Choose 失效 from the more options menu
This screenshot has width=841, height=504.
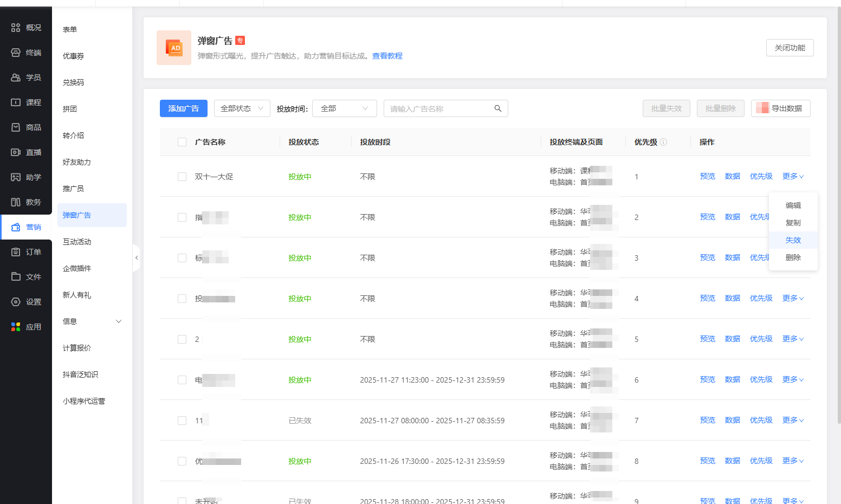[793, 240]
